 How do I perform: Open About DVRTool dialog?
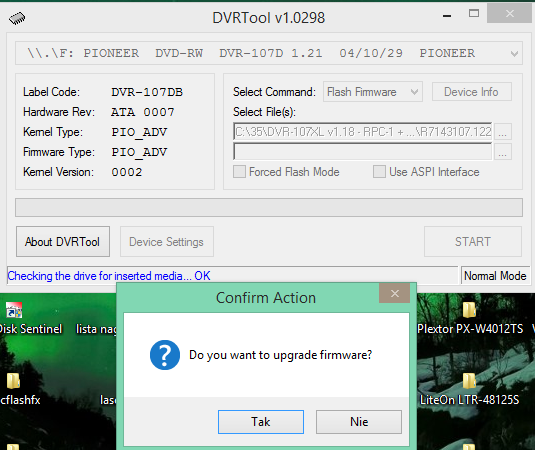(63, 242)
